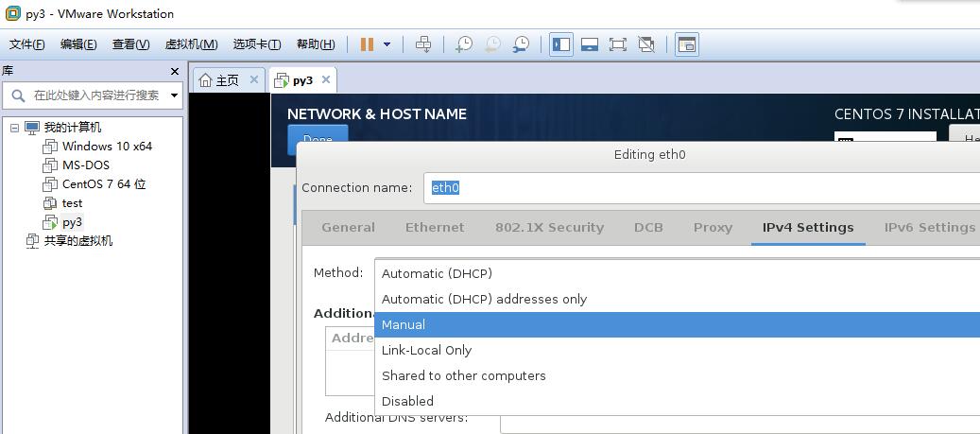Take a snapshot of the virtual machine
The height and width of the screenshot is (434, 980).
[464, 44]
